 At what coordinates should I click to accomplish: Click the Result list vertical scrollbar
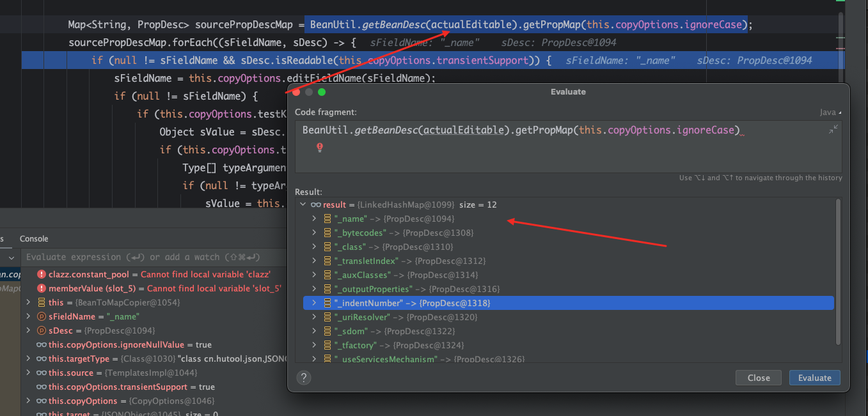pyautogui.click(x=838, y=268)
